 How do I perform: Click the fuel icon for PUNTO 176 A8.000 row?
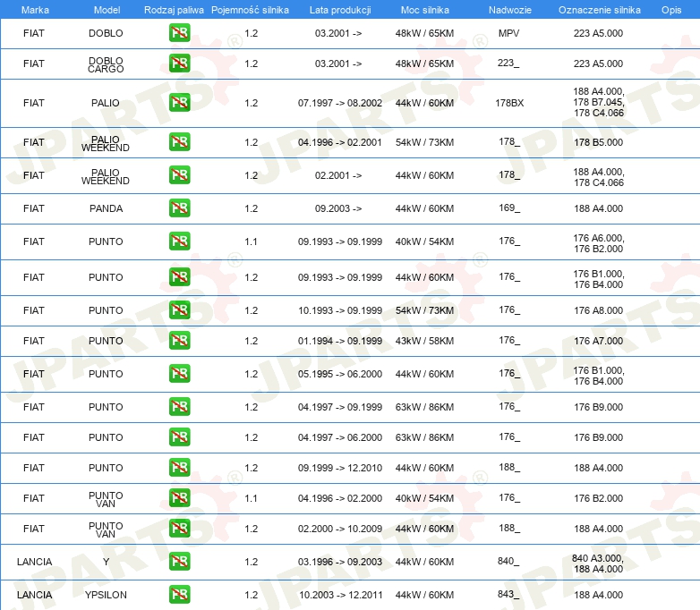(179, 309)
